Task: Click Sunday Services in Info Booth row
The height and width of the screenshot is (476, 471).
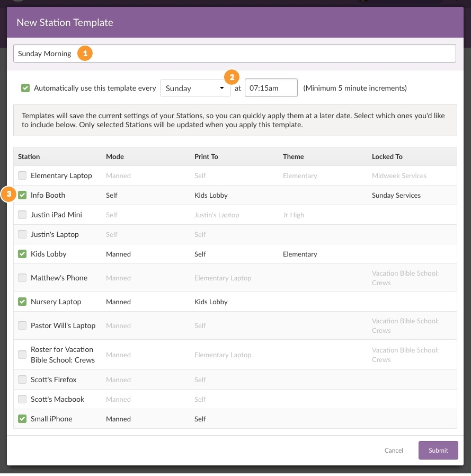Action: (396, 195)
